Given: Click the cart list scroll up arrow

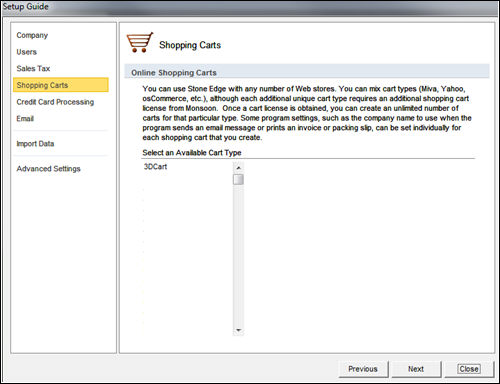Looking at the screenshot, I should [238, 167].
